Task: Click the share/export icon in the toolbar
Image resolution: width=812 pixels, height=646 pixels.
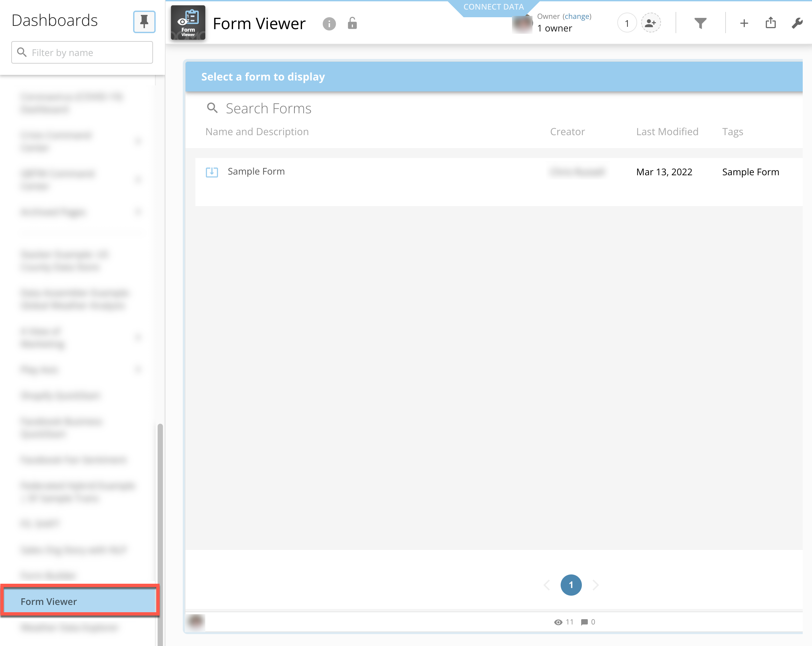Action: coord(771,23)
